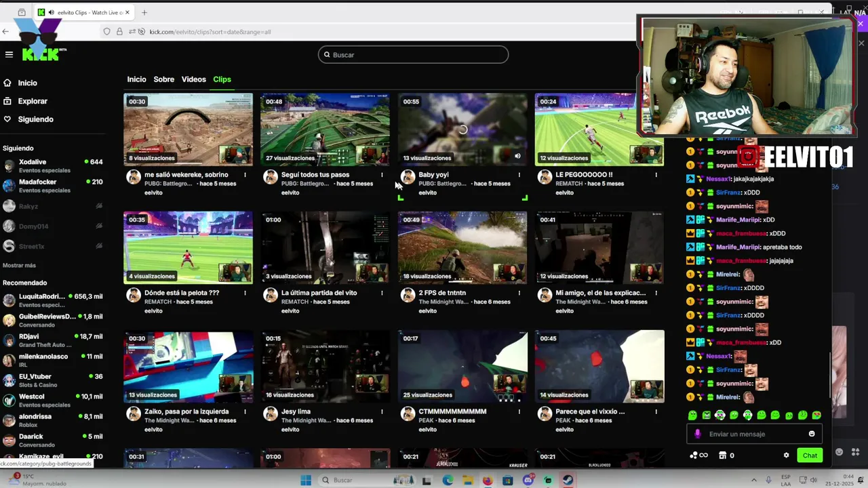Open the eelvito avatar beside 'Jesy lima'

pos(271,413)
